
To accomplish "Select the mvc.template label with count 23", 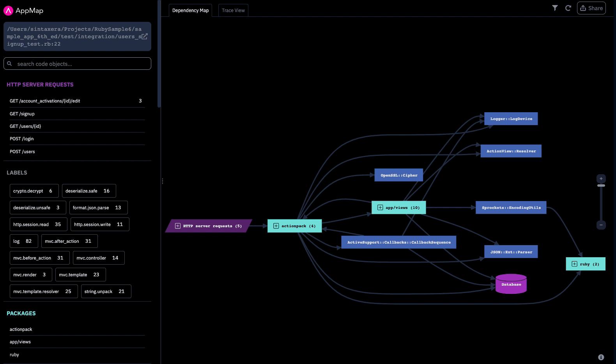I will click(80, 275).
